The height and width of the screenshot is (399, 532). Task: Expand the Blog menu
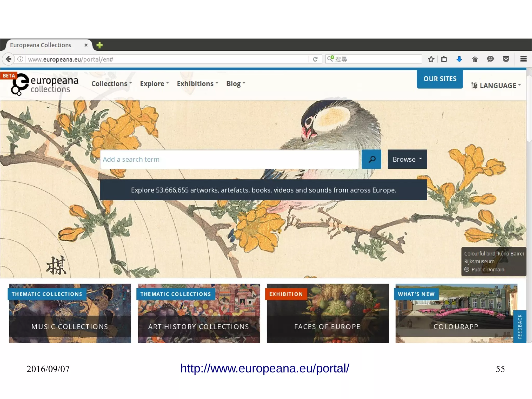pyautogui.click(x=236, y=84)
